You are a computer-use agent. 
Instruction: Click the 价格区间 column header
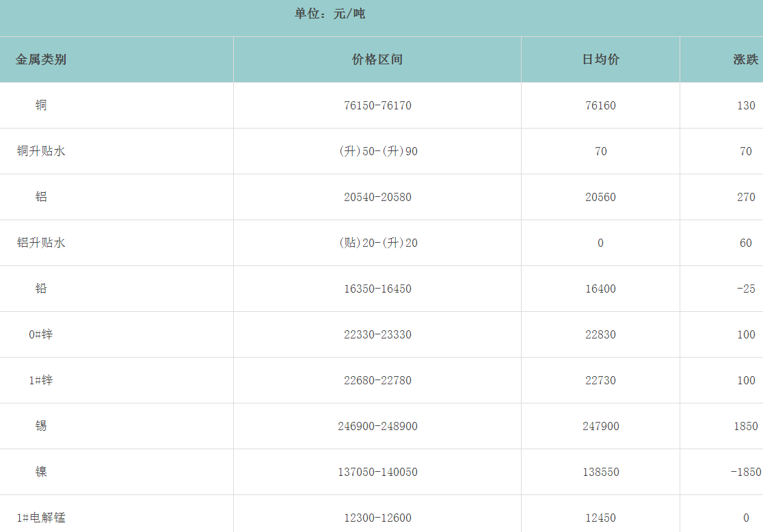[377, 59]
